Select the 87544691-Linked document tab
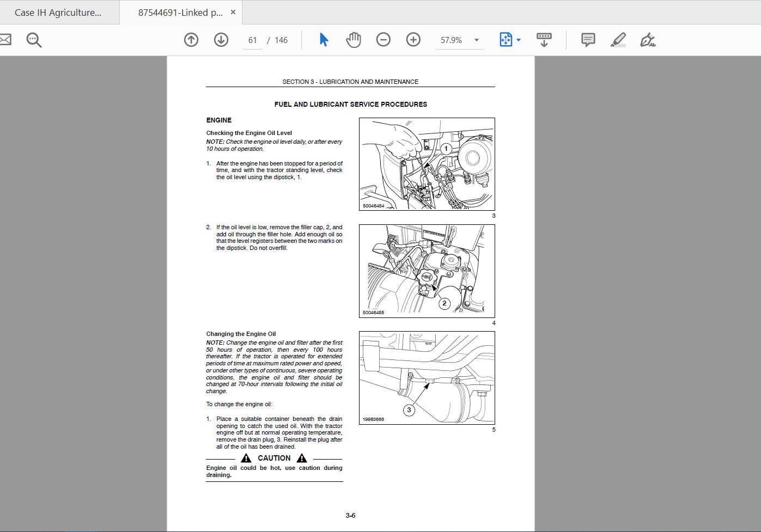The height and width of the screenshot is (532, 761). click(x=180, y=13)
